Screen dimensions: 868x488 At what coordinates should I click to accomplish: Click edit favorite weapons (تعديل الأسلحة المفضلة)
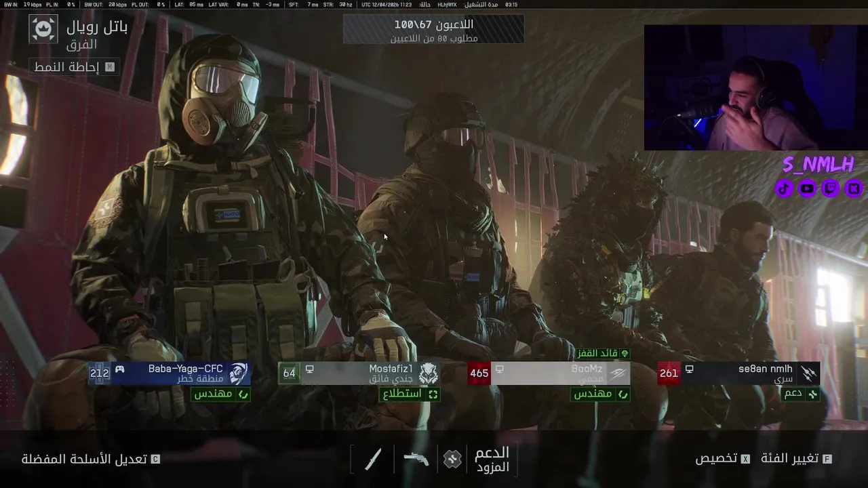90,459
